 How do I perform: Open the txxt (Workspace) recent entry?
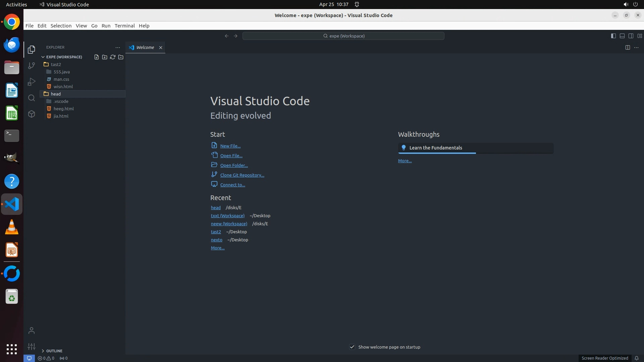(227, 216)
